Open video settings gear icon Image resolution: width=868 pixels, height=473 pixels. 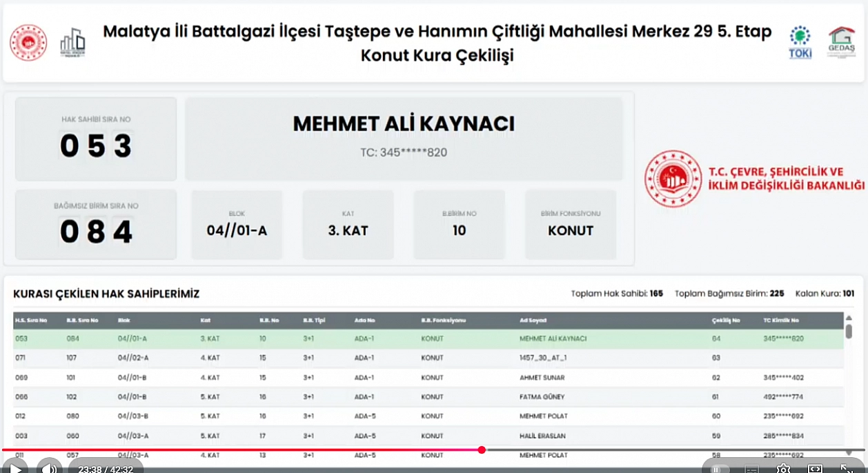(783, 468)
